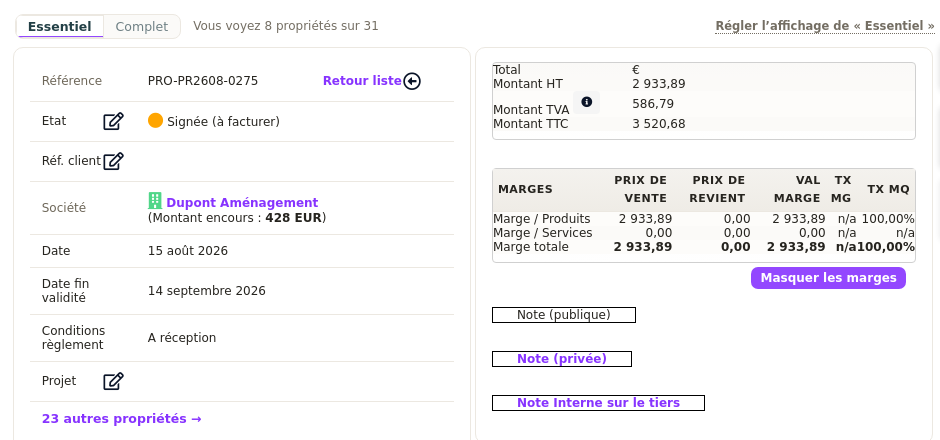
Task: Edit the Réf. client pencil icon
Action: [x=113, y=161]
